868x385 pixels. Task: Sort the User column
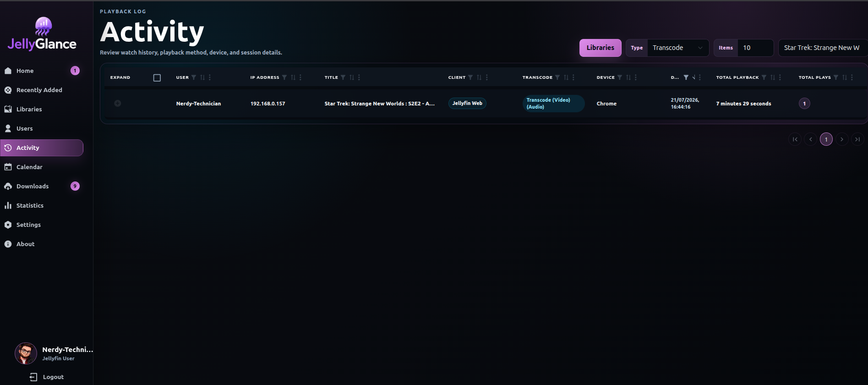202,77
